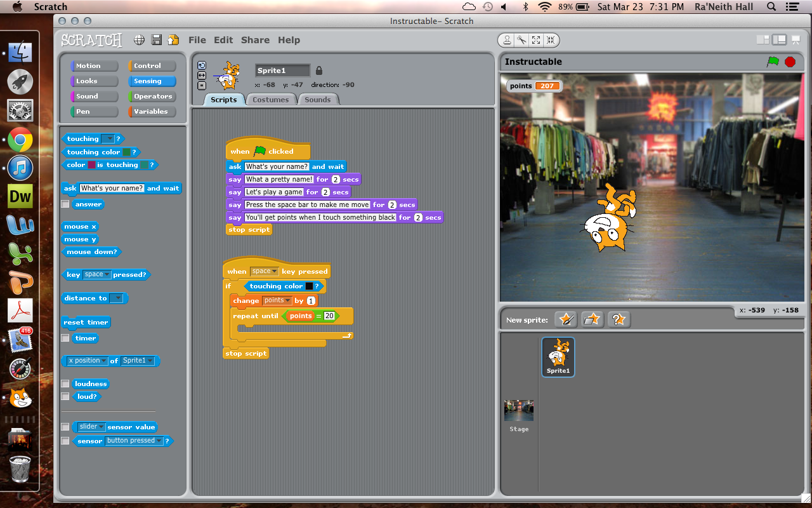Choose new sprite from file
The height and width of the screenshot is (508, 812).
593,319
